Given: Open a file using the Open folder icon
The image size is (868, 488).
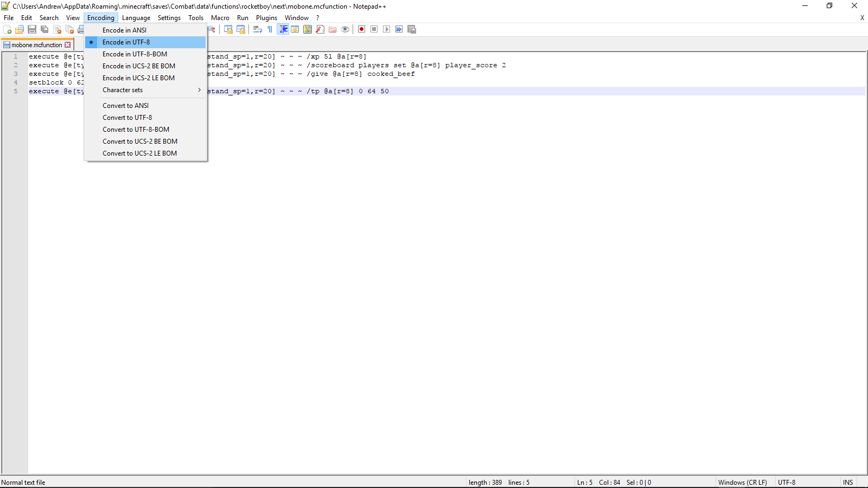Looking at the screenshot, I should pyautogui.click(x=20, y=29).
